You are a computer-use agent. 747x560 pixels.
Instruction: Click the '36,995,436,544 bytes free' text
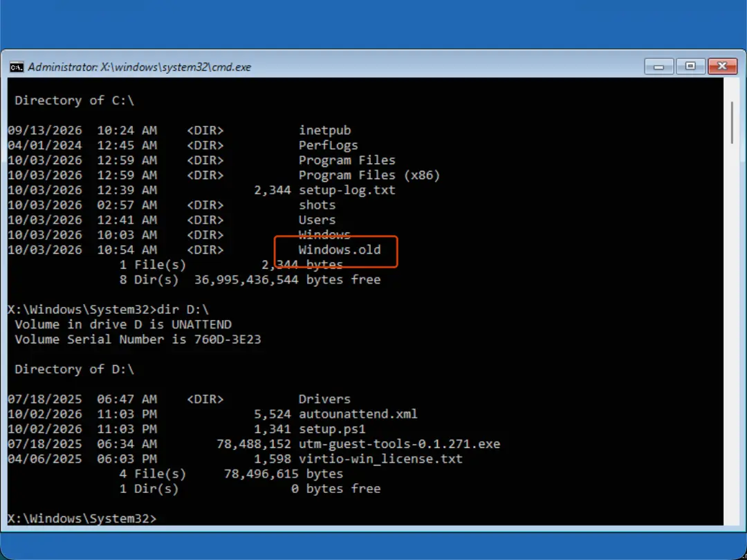point(287,279)
